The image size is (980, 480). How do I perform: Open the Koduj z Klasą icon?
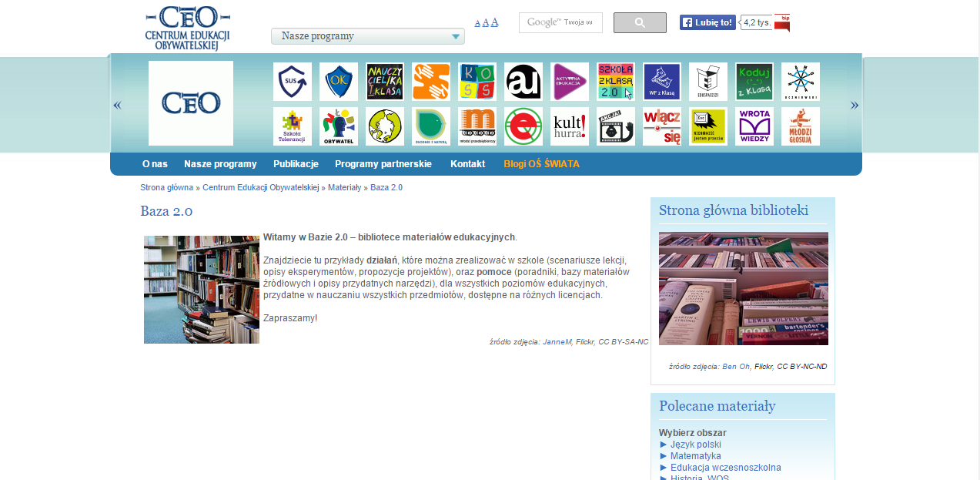point(754,82)
